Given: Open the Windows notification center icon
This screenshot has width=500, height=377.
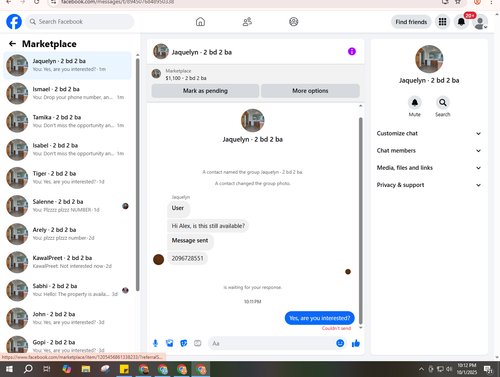Looking at the screenshot, I should tap(489, 369).
